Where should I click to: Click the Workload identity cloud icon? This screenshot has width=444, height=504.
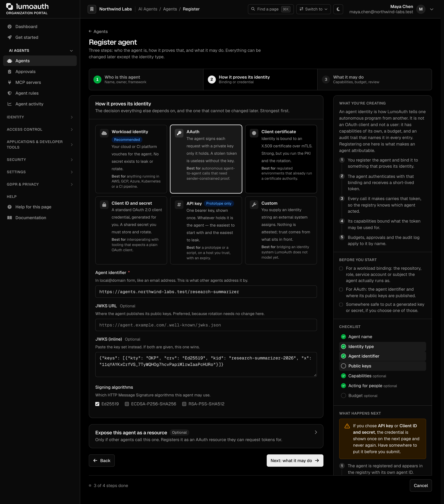(x=104, y=133)
